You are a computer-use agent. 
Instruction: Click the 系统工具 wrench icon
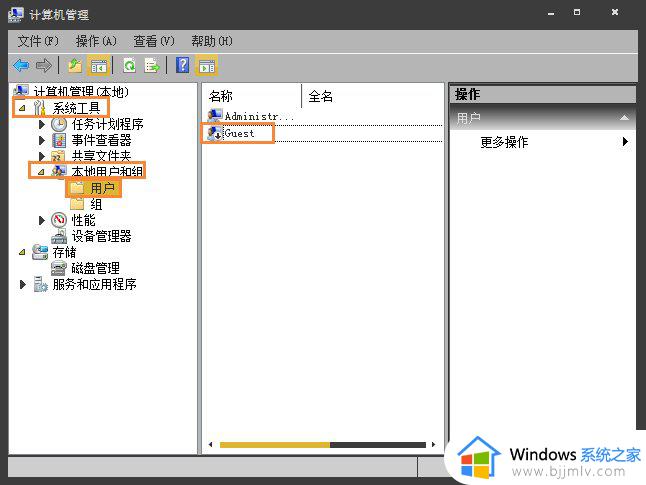coord(40,108)
